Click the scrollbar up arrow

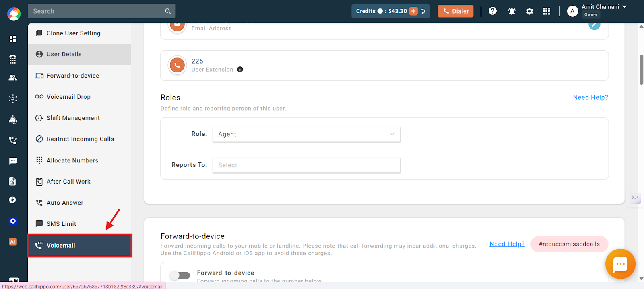click(x=641, y=27)
